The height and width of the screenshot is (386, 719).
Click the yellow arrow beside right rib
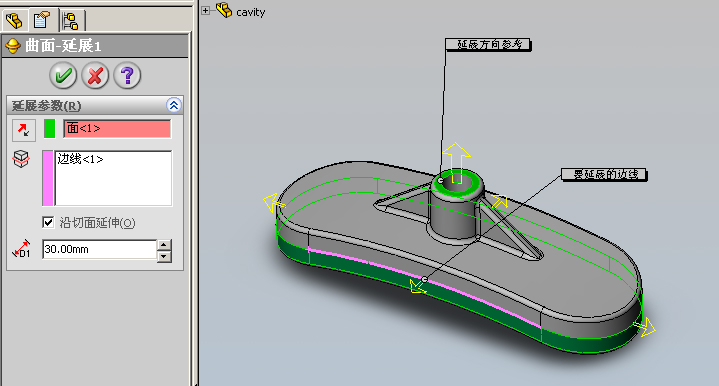pos(499,200)
